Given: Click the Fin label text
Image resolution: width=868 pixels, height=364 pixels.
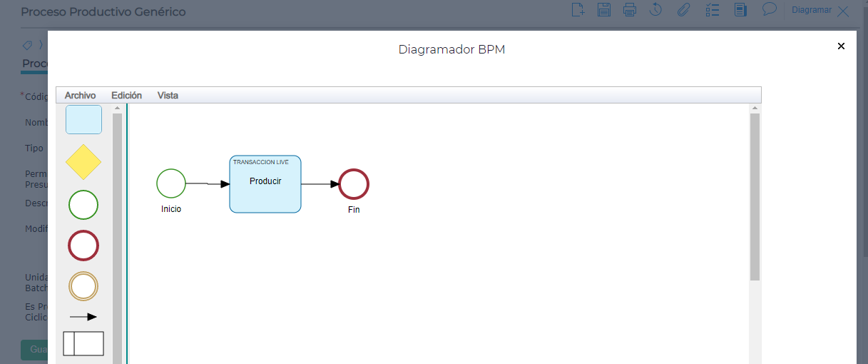Looking at the screenshot, I should click(354, 210).
